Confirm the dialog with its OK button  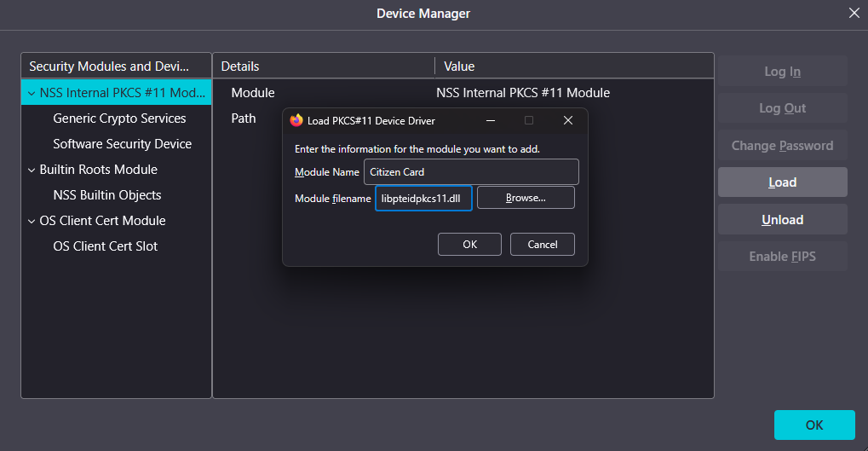pos(469,244)
